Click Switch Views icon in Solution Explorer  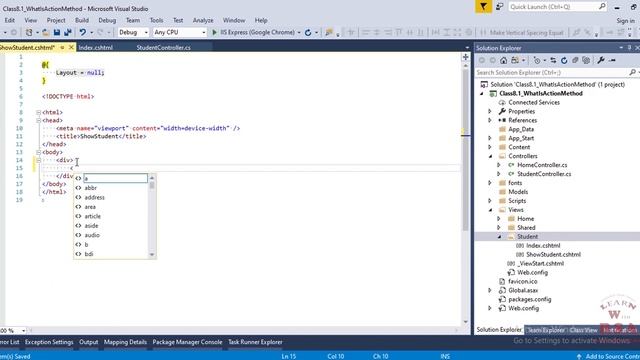(515, 60)
